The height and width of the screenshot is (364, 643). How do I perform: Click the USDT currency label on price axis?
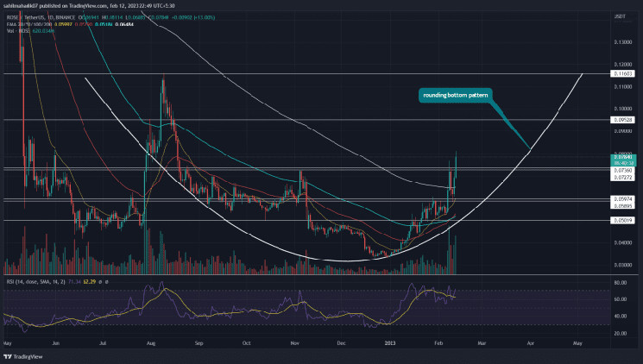coord(620,16)
